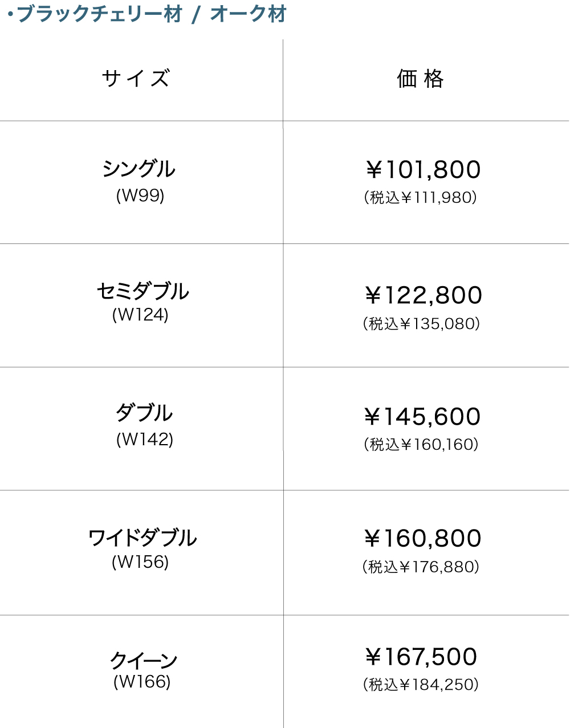The image size is (570, 728).
Task: Click the tax-included ￥111,980 text
Action: (x=421, y=197)
